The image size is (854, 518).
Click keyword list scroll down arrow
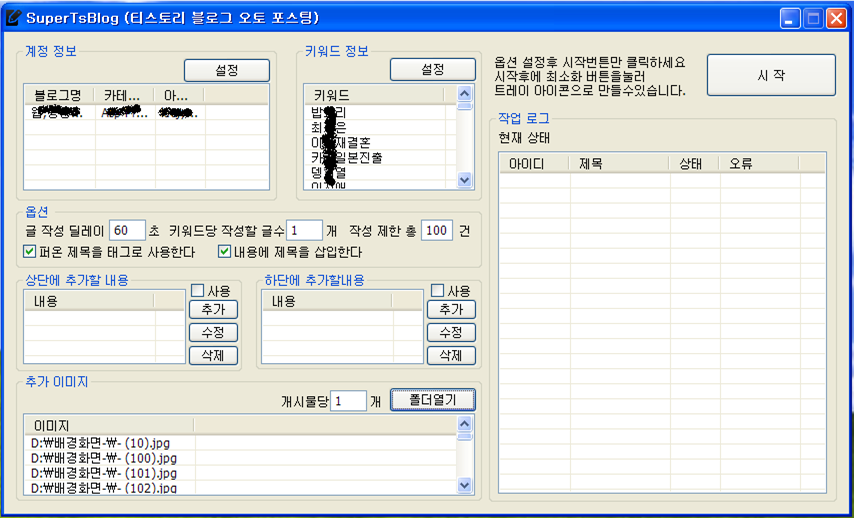click(465, 179)
